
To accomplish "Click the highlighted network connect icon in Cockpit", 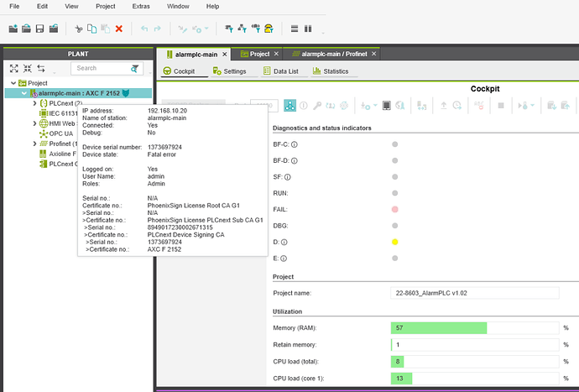I will coord(289,106).
